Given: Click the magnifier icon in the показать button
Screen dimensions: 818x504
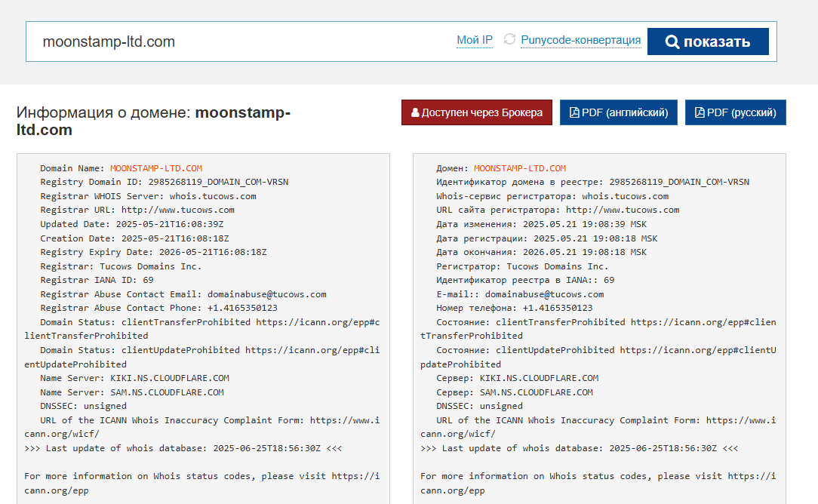Looking at the screenshot, I should click(672, 41).
